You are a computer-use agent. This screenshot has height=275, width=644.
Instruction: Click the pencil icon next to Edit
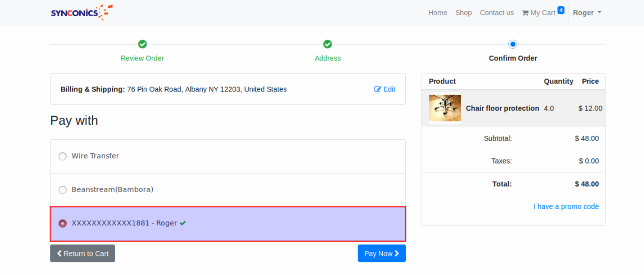coord(378,89)
